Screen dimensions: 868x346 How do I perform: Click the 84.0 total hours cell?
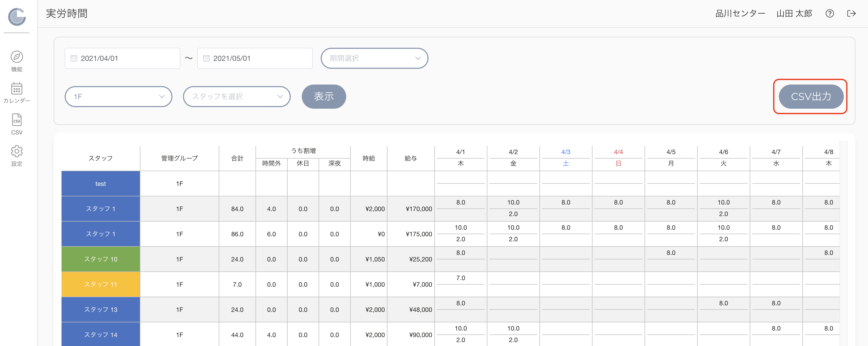pos(237,209)
